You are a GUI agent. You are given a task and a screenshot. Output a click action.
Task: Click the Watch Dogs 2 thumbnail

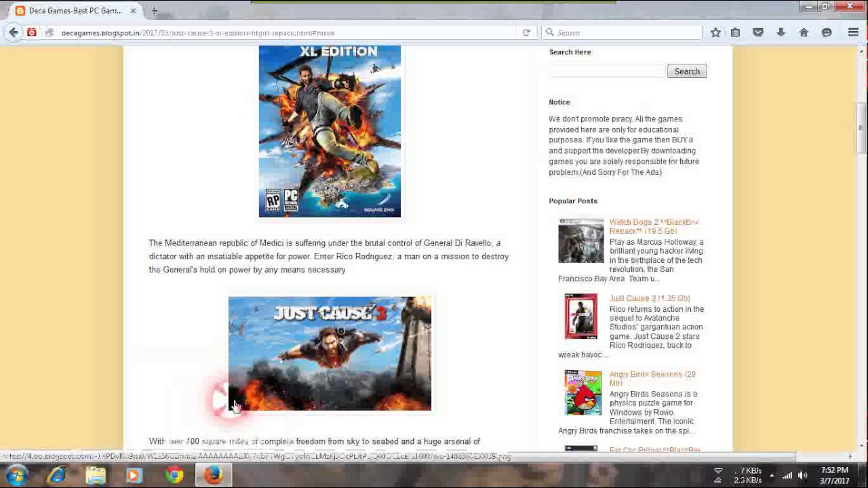pos(581,241)
